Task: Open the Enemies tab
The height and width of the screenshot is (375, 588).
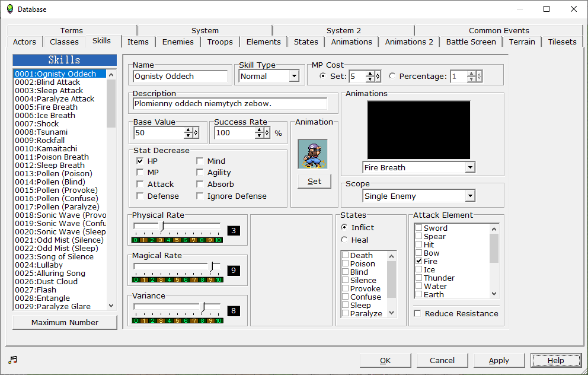Action: [178, 42]
